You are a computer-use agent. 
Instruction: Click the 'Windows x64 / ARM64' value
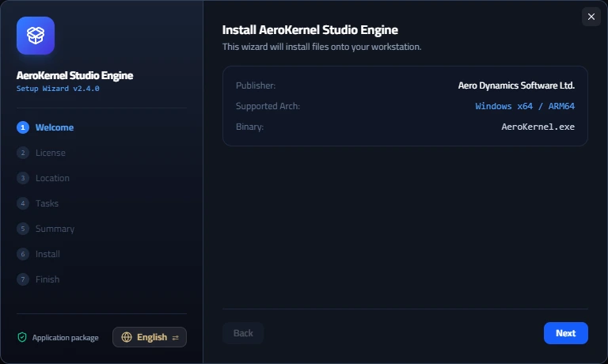pos(525,106)
